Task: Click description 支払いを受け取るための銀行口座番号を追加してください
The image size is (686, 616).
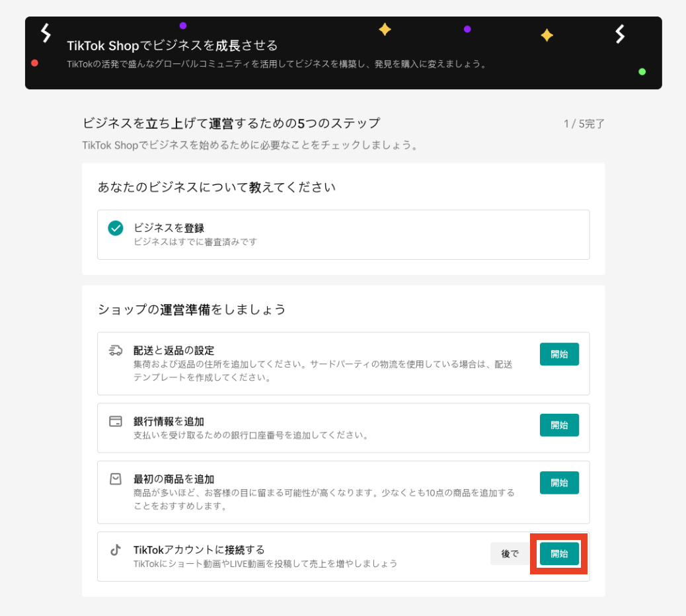Action: [x=252, y=436]
